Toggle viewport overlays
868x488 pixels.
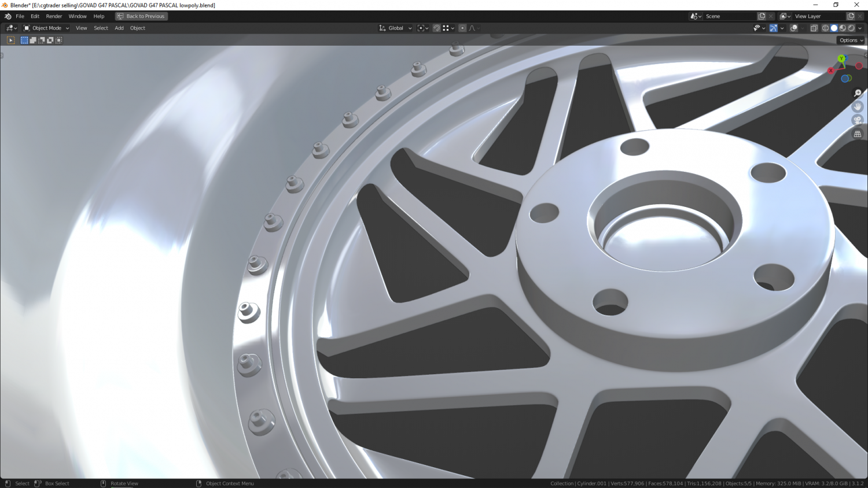coord(794,28)
